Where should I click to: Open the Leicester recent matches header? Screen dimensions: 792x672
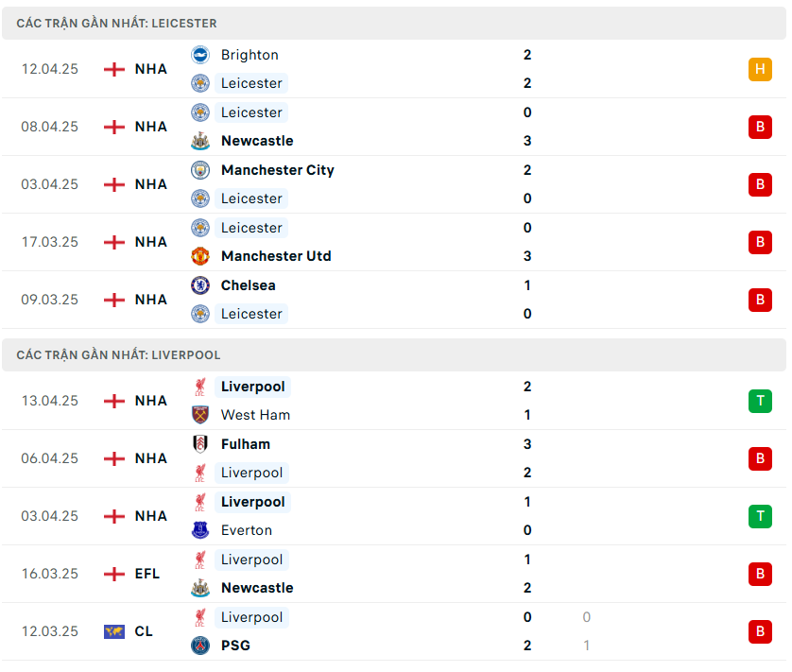click(116, 23)
